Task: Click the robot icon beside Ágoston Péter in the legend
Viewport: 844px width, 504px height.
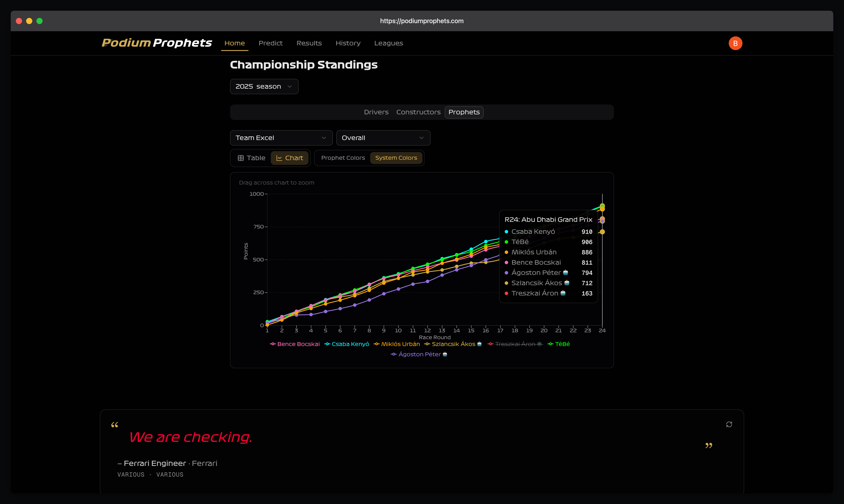Action: [x=445, y=354]
